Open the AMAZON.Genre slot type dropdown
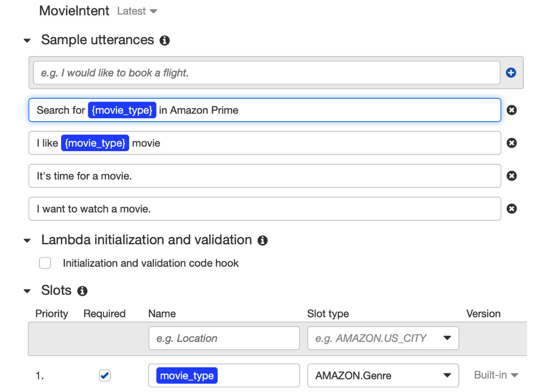Image resolution: width=547 pixels, height=392 pixels. point(383,376)
